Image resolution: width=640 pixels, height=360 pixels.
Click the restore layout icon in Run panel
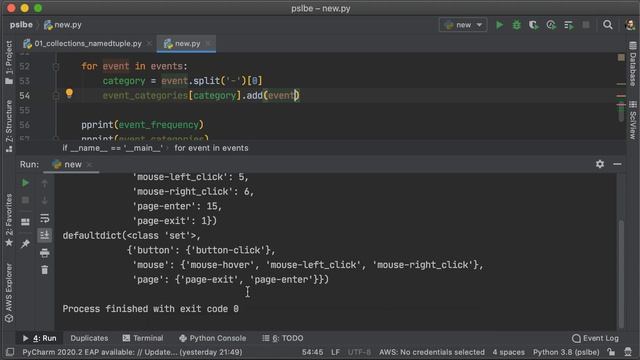coord(25,222)
